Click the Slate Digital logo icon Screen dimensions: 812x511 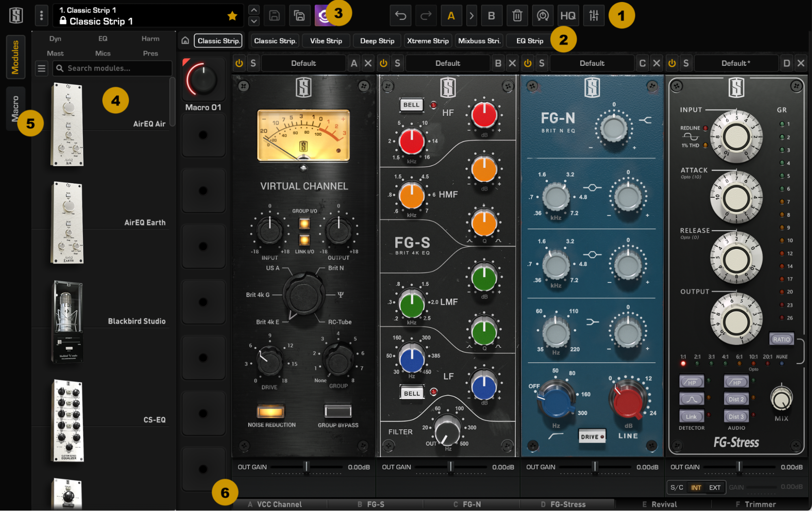(16, 16)
